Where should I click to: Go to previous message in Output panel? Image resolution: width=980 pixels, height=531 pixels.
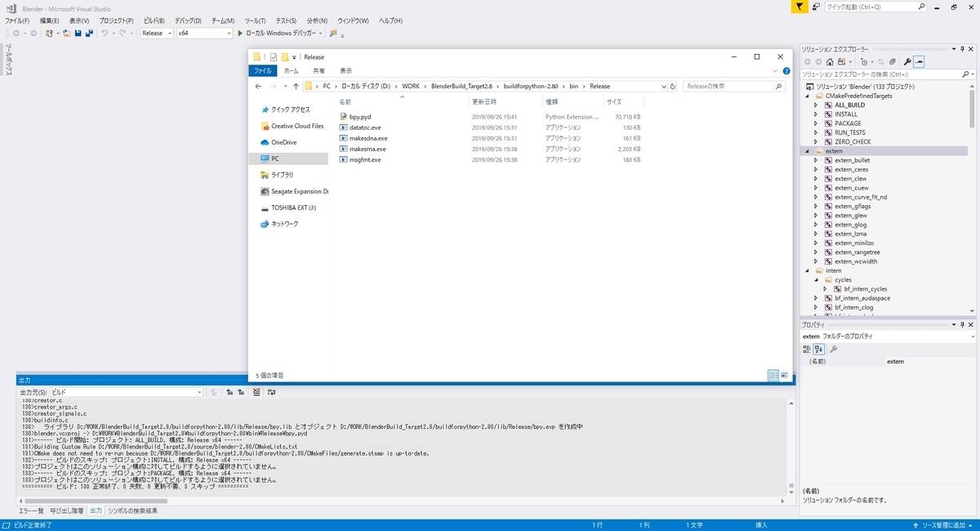point(230,392)
